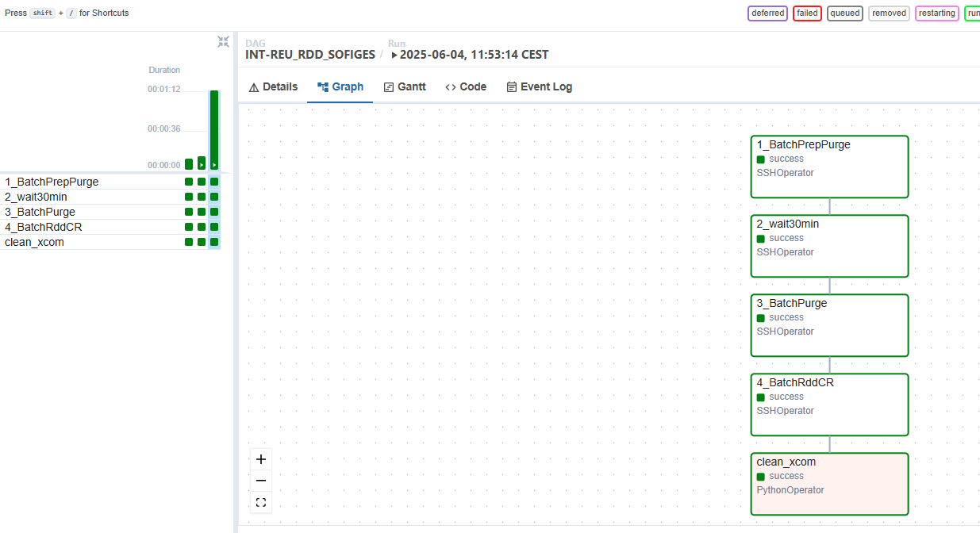Click the INT-REU_RDD_SOFIGES DAG breadcrumb link
The width and height of the screenshot is (980, 533).
coord(310,55)
